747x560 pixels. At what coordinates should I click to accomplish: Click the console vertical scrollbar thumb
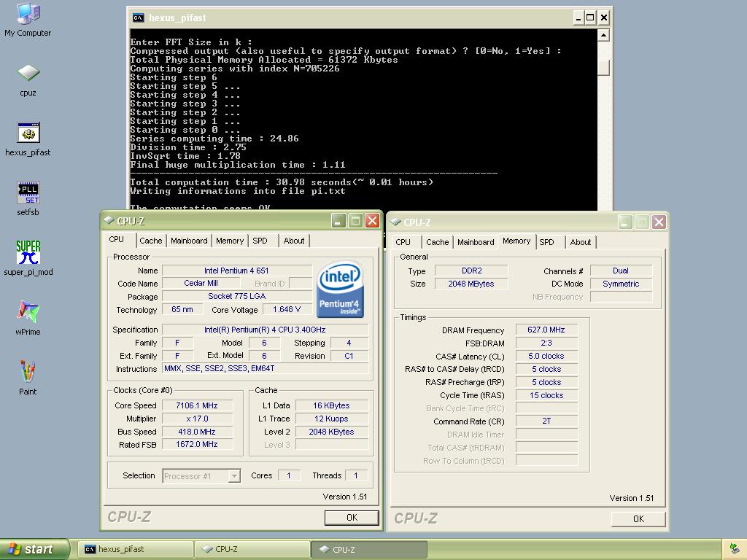coord(603,68)
